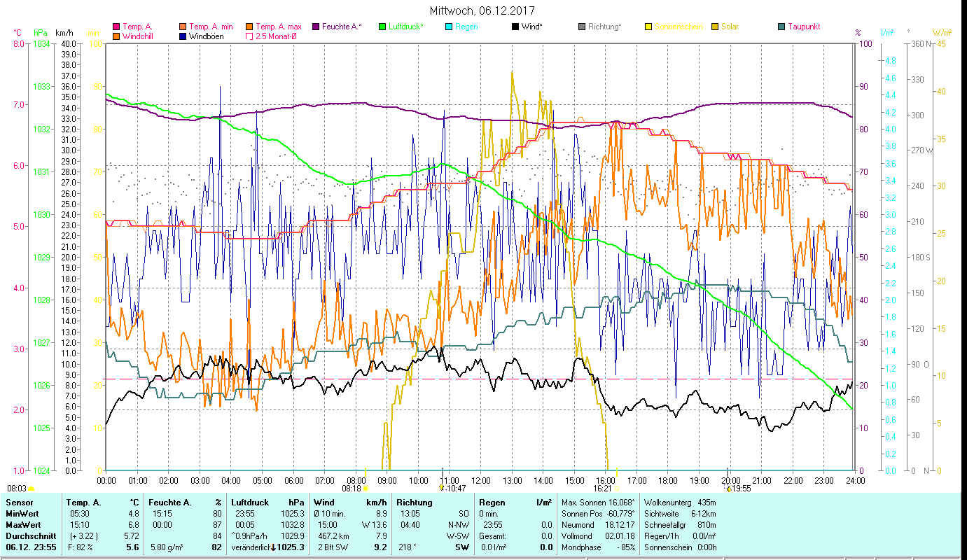Click the sunset icon beside 16:21
Image resolution: width=967 pixels, height=560 pixels.
coord(616,489)
